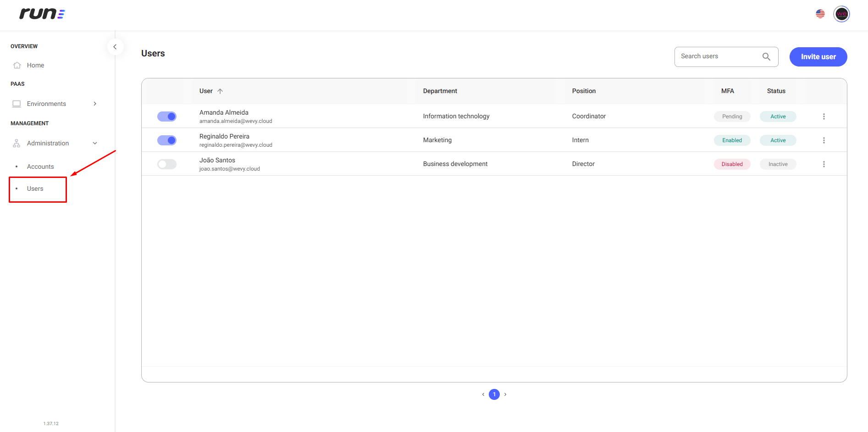Click the Business development department cell
868x432 pixels.
click(455, 164)
